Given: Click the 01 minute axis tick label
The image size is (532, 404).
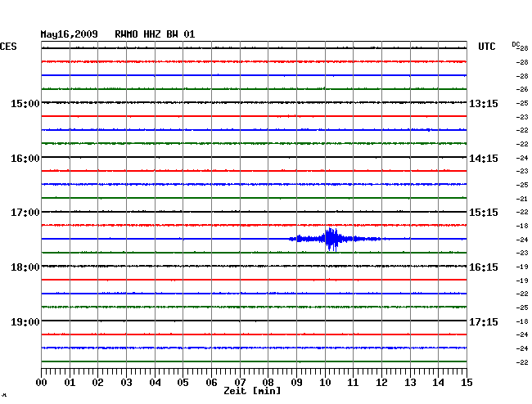Looking at the screenshot, I should point(70,383).
